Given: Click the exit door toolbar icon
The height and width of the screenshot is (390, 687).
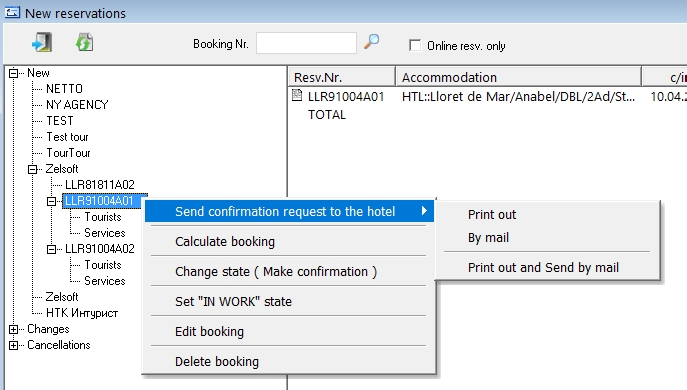Looking at the screenshot, I should click(x=42, y=43).
